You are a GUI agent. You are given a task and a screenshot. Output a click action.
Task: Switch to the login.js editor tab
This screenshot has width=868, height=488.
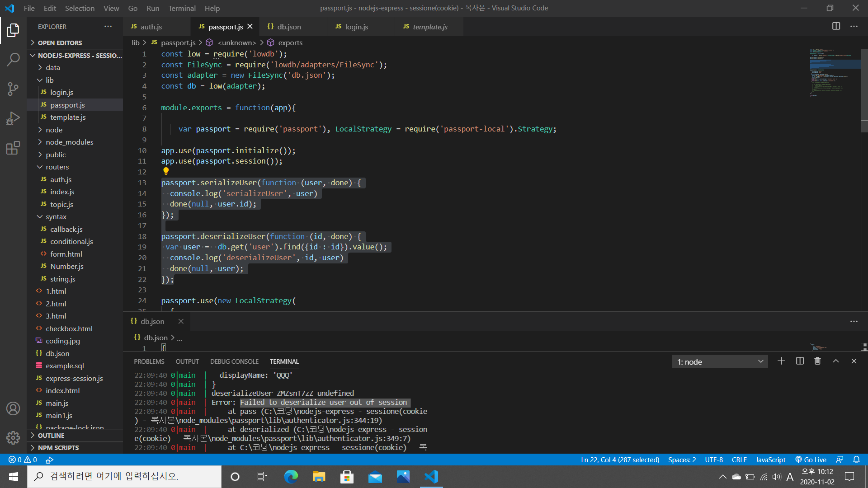click(x=356, y=27)
